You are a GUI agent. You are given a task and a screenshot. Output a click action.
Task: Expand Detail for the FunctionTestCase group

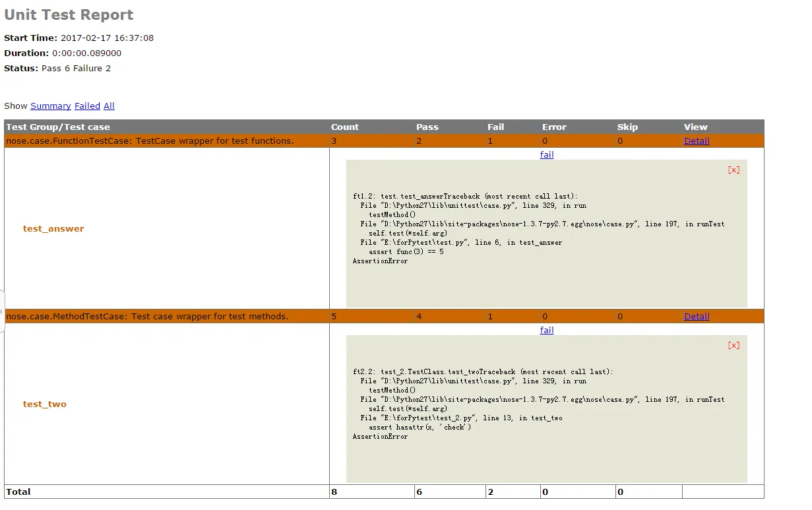click(697, 141)
